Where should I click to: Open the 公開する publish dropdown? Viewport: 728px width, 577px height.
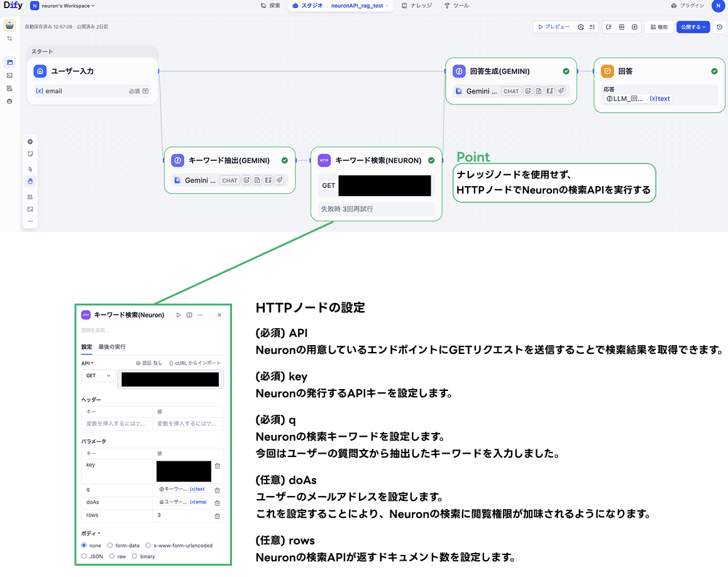[x=692, y=27]
